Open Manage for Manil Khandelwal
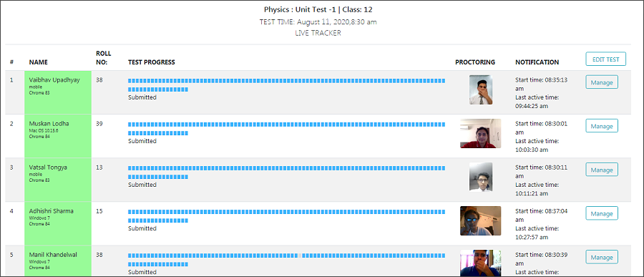This screenshot has height=277, width=644. [602, 257]
